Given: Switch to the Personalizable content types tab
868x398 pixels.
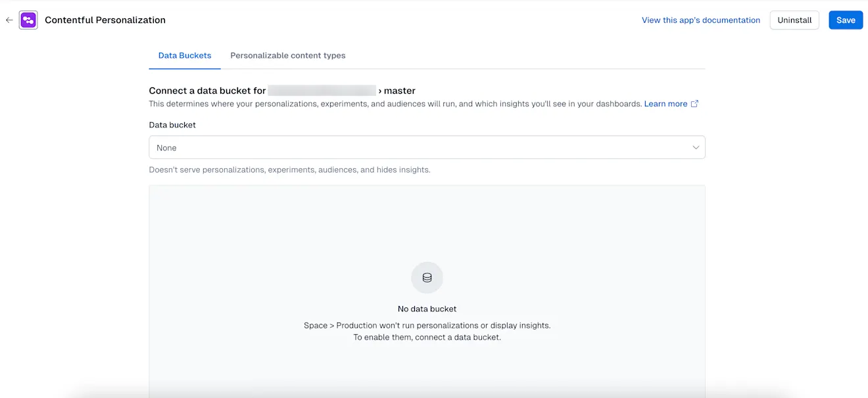Looking at the screenshot, I should 287,55.
